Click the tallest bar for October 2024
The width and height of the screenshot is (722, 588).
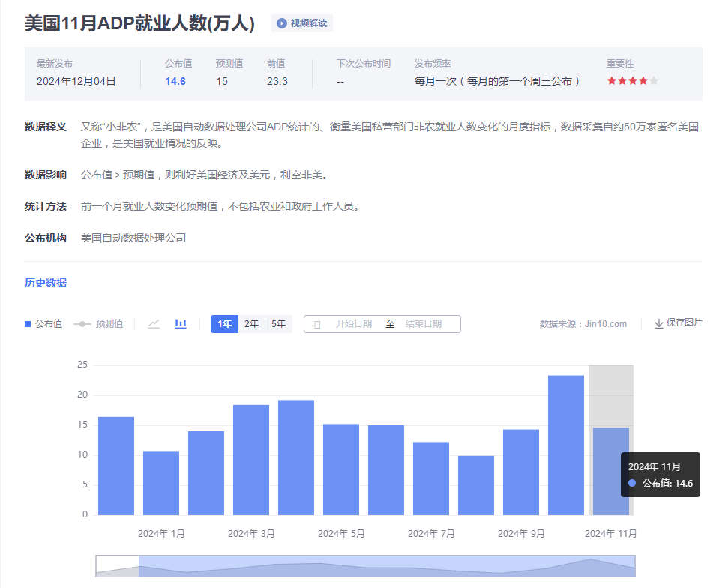coord(566,445)
